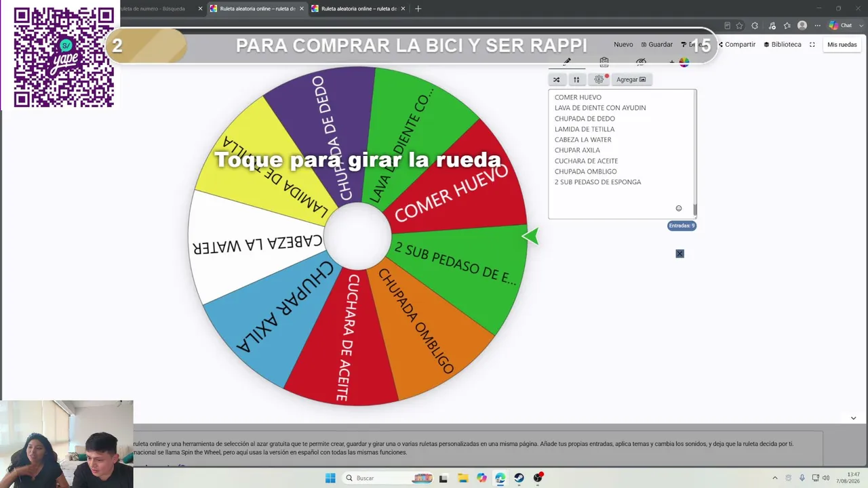Click 'CHUPADA DE DEDO' entry line

pyautogui.click(x=585, y=119)
